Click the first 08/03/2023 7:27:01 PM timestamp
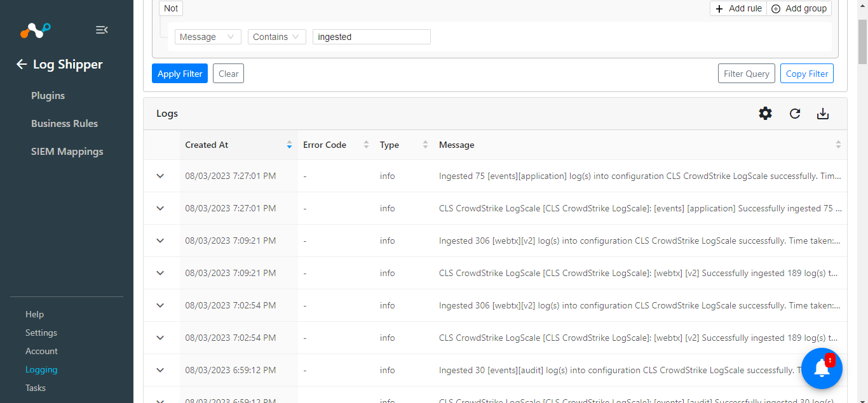The height and width of the screenshot is (403, 868). tap(231, 176)
